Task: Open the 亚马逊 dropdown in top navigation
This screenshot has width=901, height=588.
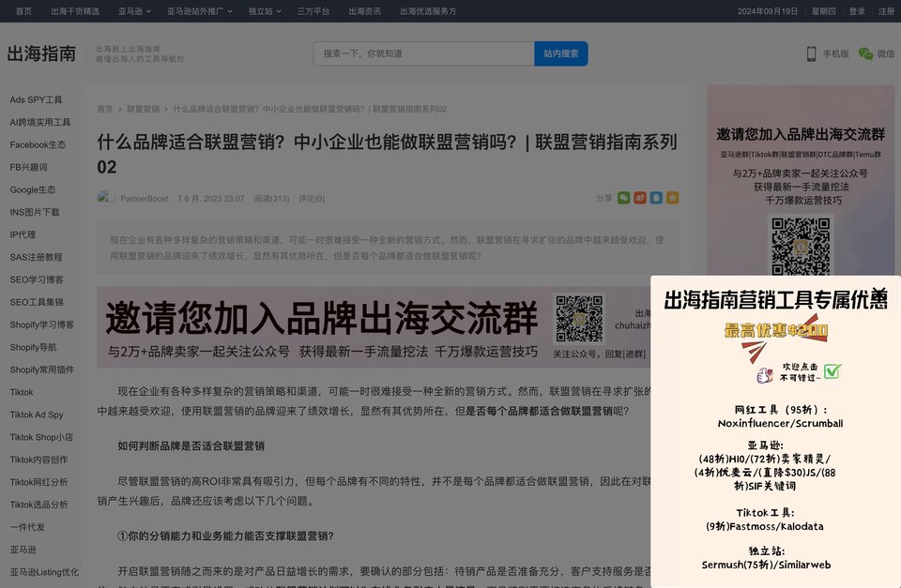Action: (x=134, y=11)
